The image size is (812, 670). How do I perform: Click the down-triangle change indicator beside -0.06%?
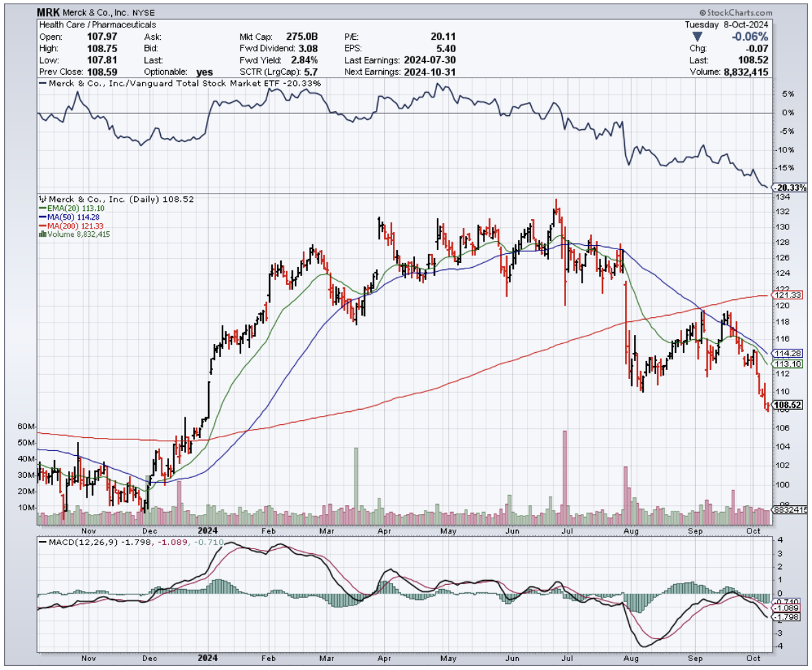[x=697, y=37]
